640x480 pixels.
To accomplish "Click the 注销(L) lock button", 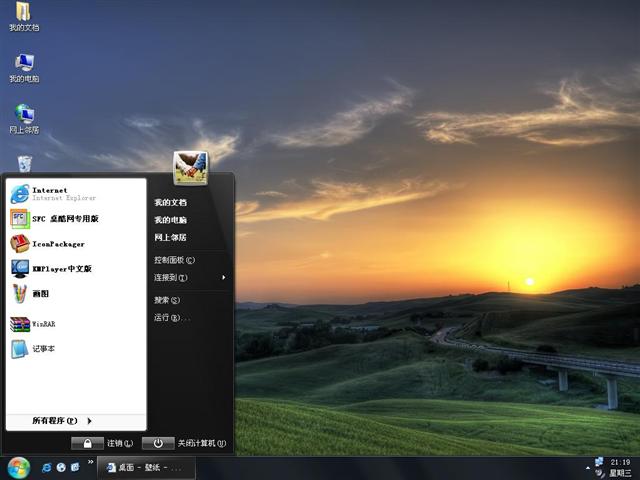I will point(87,444).
